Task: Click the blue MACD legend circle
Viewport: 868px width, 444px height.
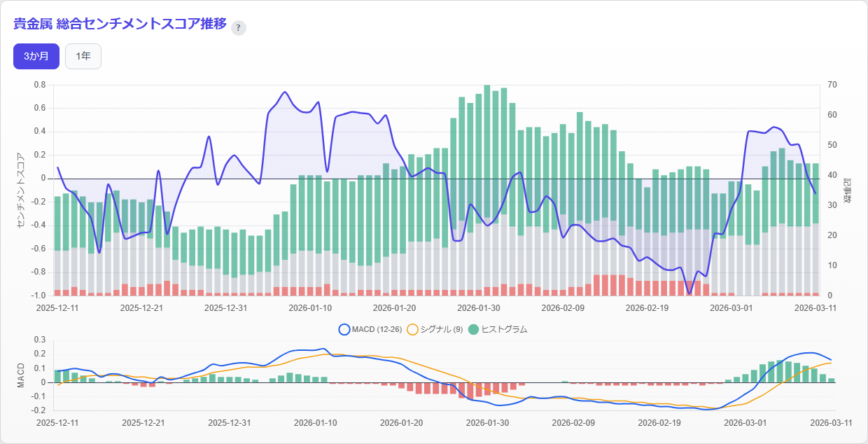Action: point(343,329)
